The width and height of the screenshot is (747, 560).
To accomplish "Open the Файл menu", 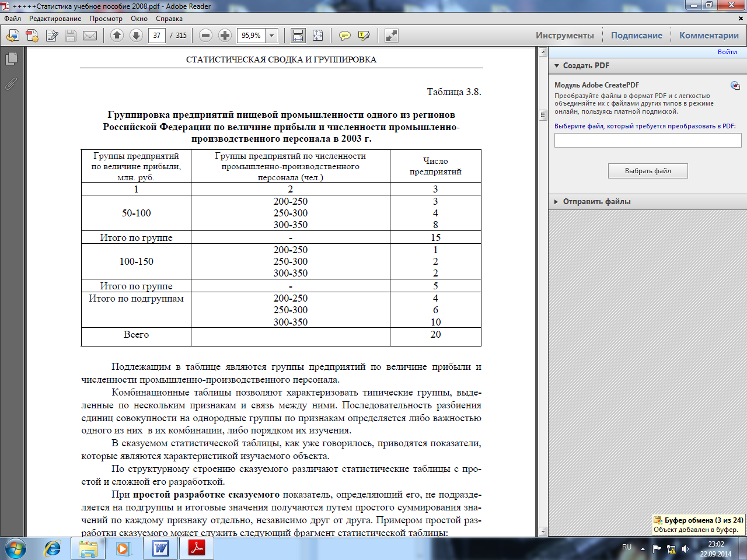I will tap(13, 19).
